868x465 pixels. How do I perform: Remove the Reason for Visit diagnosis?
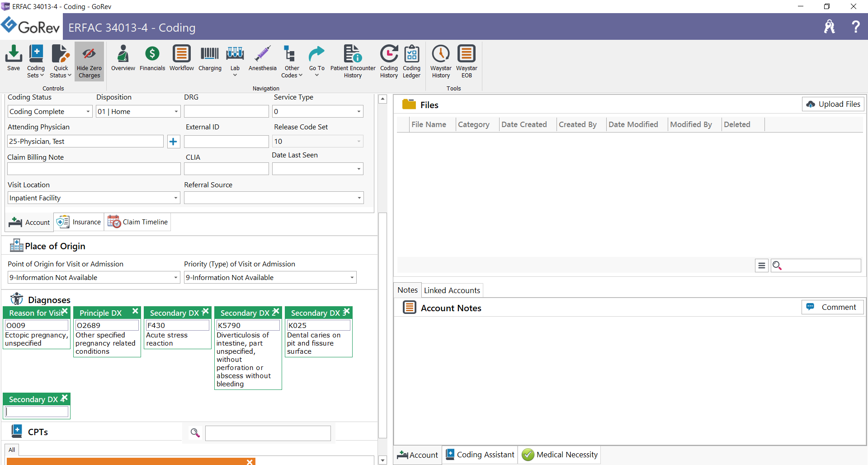(x=65, y=311)
